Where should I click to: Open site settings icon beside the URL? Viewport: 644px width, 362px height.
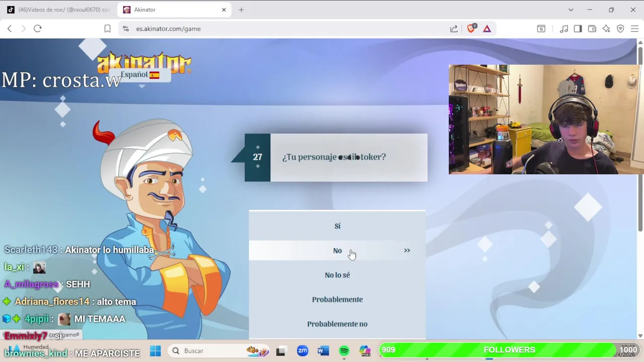coord(126,29)
